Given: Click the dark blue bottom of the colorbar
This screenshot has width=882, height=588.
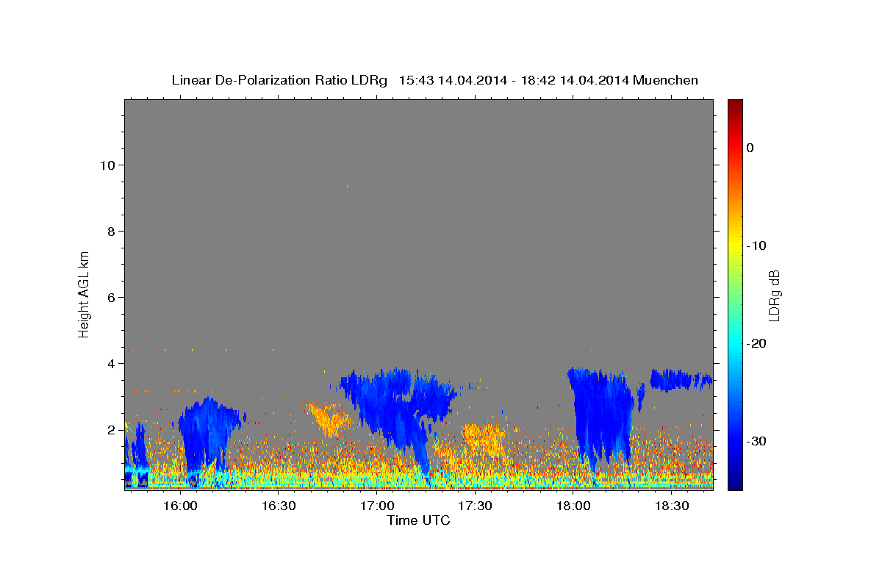Looking at the screenshot, I should (x=735, y=484).
